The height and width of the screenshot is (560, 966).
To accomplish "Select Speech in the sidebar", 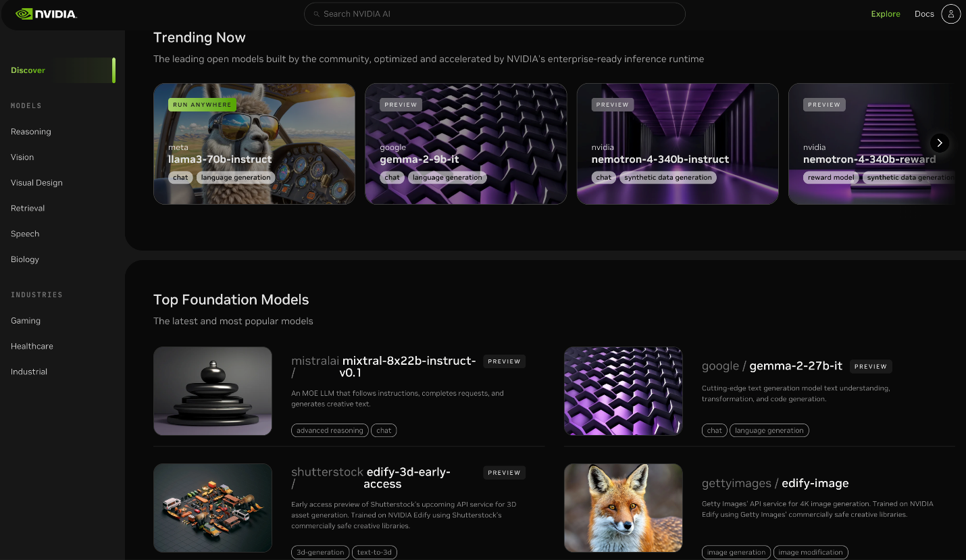I will 25,234.
